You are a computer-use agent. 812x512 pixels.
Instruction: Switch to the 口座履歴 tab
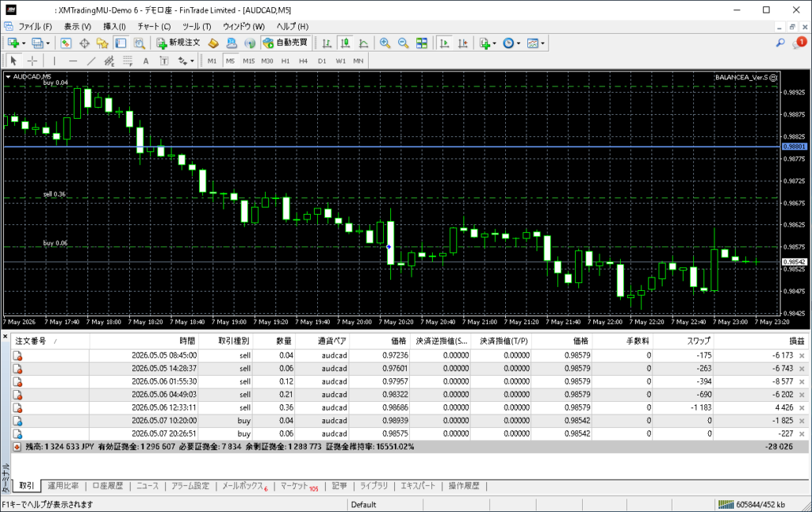(108, 486)
